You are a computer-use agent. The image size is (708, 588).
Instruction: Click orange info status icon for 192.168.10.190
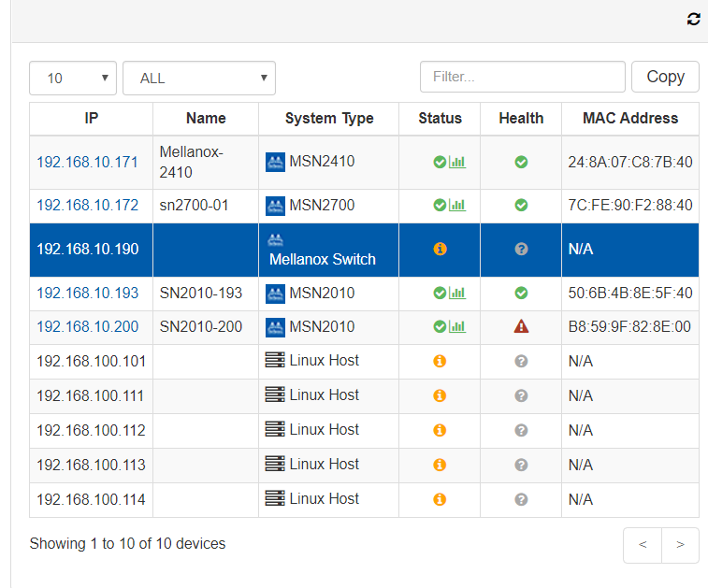pyautogui.click(x=440, y=249)
